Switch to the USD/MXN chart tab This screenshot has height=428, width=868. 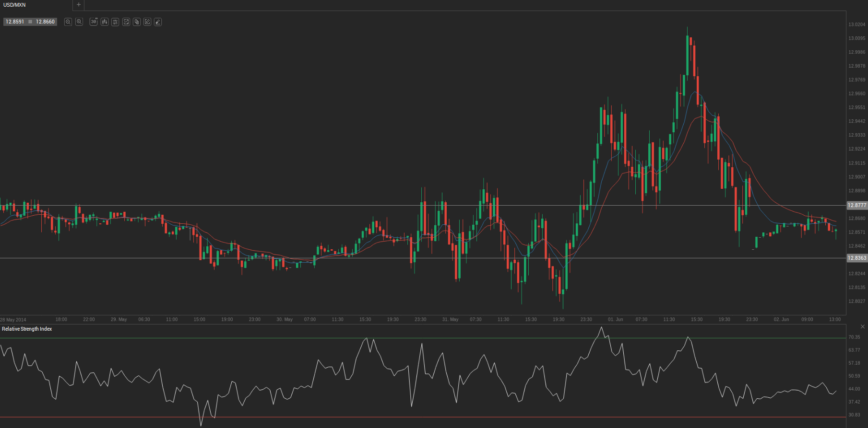[x=15, y=5]
